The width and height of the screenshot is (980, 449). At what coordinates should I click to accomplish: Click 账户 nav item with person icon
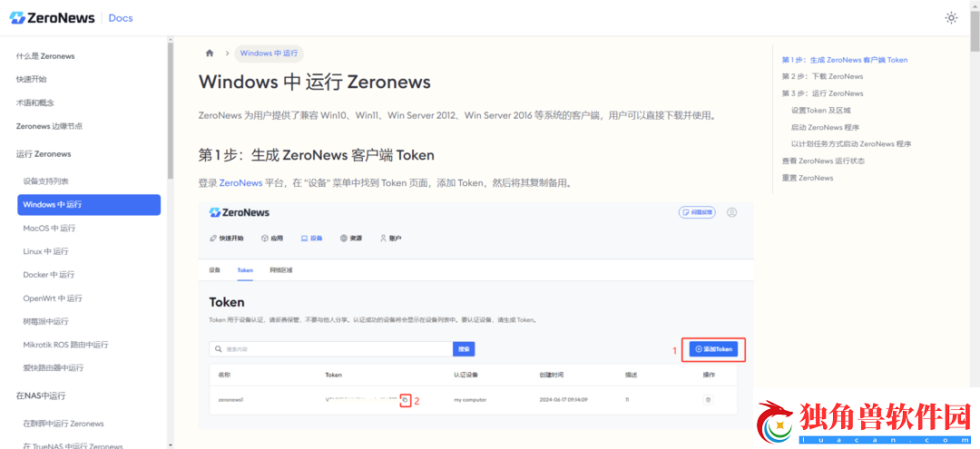[390, 238]
